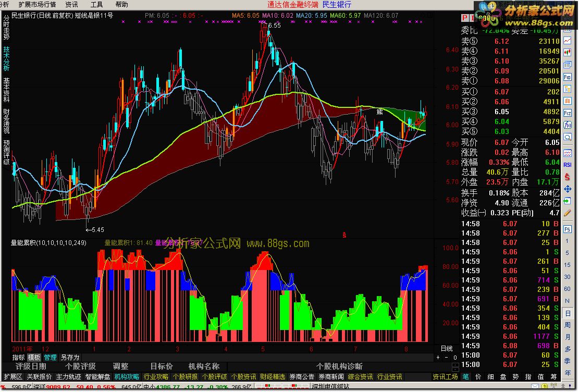Open the 机构攻略 tab
Screen dimensions: 579x392
click(127, 376)
